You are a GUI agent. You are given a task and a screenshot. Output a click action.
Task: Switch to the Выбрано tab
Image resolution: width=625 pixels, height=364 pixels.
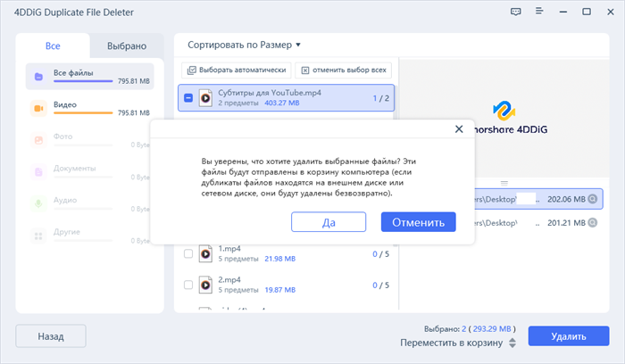click(x=127, y=45)
